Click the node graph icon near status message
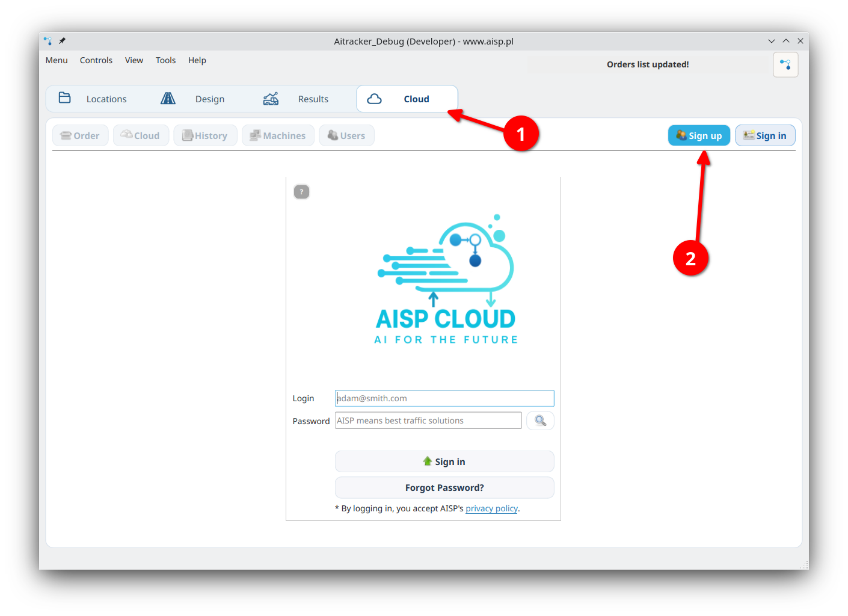The width and height of the screenshot is (848, 616). point(785,64)
